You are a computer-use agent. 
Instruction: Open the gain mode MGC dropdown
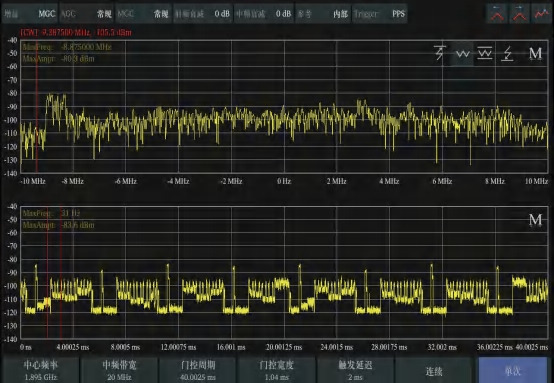30,14
